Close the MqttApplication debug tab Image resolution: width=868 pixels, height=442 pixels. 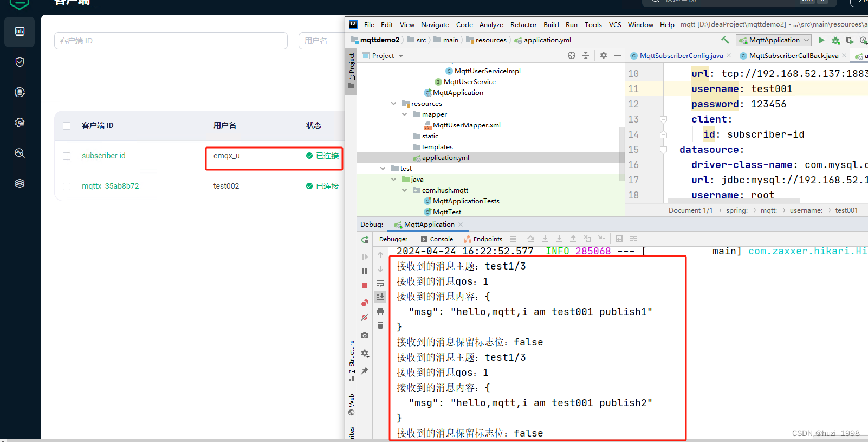pyautogui.click(x=461, y=225)
